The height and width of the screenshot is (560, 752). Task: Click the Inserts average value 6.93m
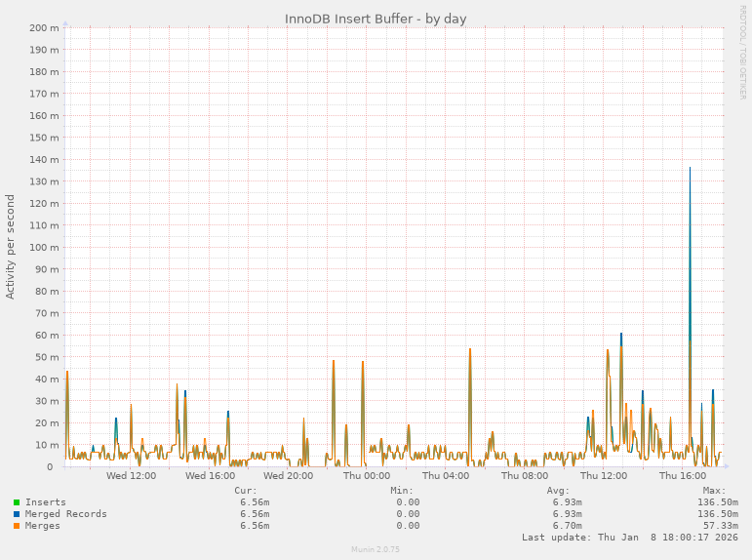568,502
